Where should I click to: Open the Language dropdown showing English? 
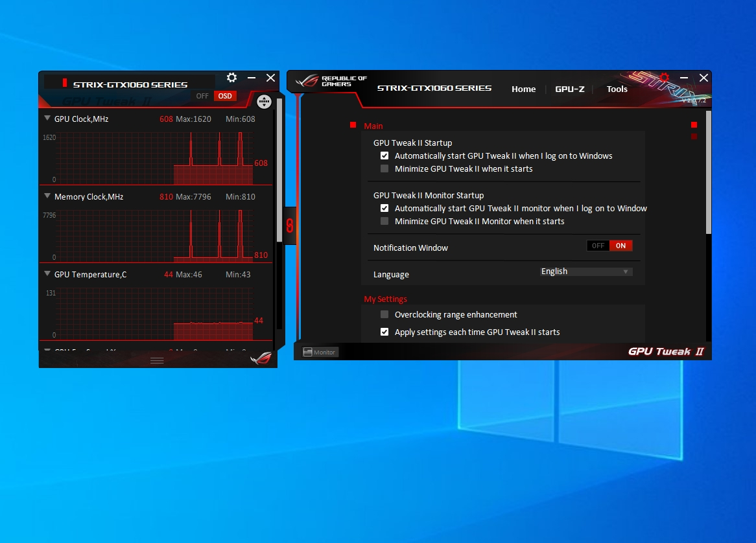[586, 271]
